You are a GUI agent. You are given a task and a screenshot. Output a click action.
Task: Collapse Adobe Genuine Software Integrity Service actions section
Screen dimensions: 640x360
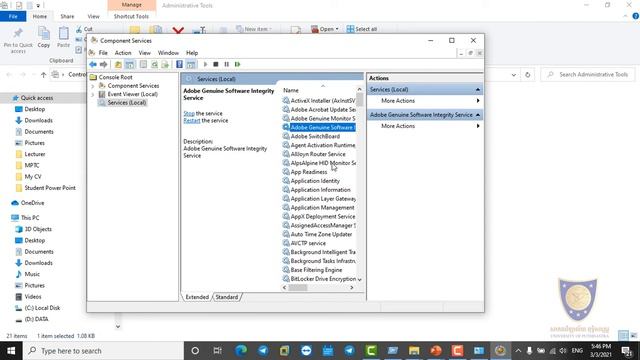[x=478, y=115]
